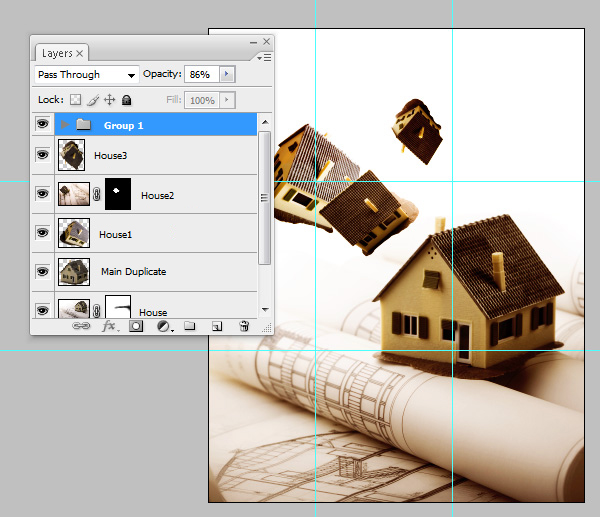Click the Opacity 86% field

(202, 74)
